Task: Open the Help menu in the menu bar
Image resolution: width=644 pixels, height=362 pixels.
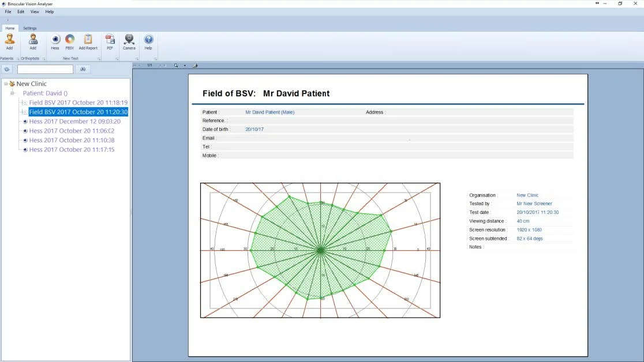Action: click(49, 12)
